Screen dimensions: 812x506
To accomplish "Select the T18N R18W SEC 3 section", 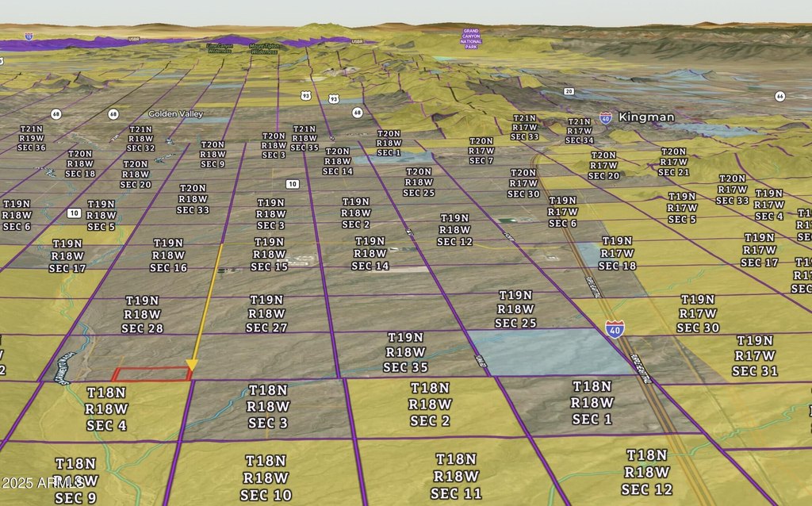I will tap(267, 408).
